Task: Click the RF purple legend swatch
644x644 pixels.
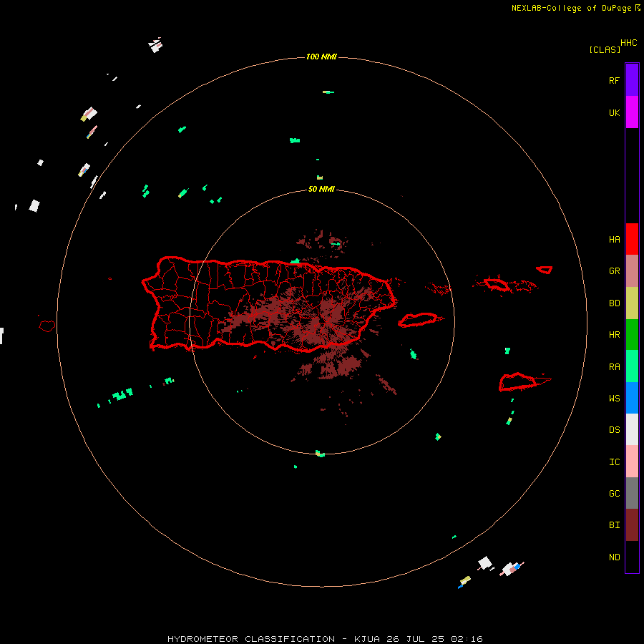Action: click(x=632, y=80)
